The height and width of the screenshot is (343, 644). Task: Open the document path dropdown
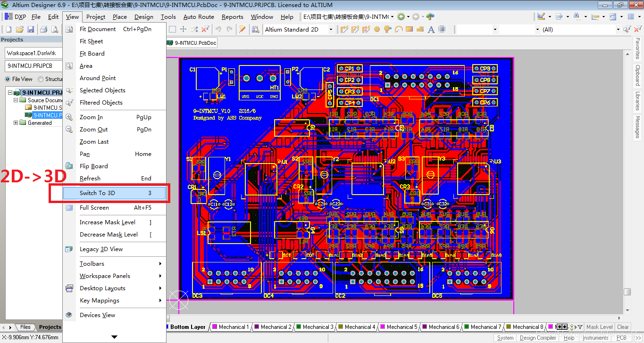point(392,16)
